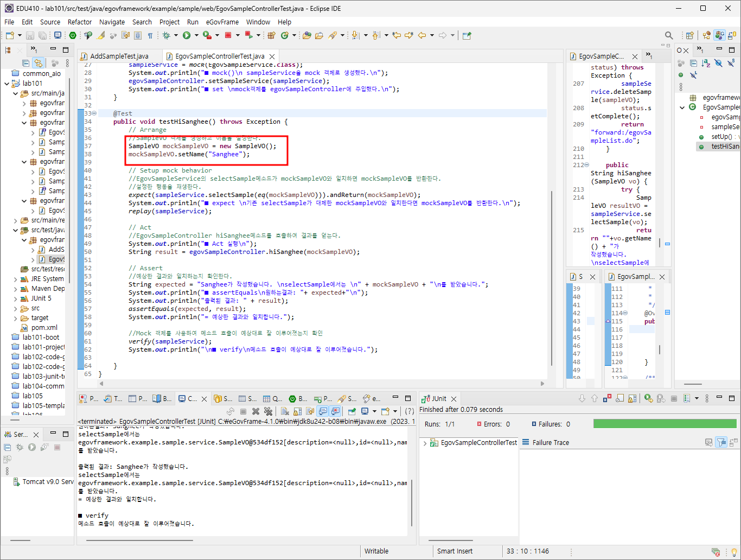Click the Next Failed Test arrow in JUnit

click(x=582, y=398)
